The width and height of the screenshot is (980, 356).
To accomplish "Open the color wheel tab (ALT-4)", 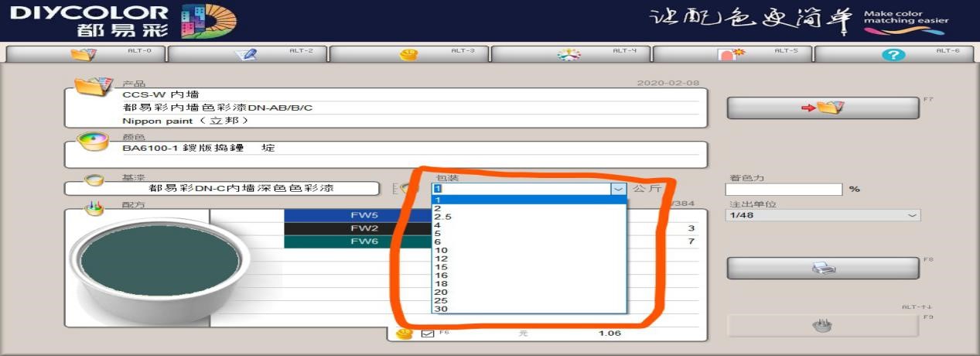I will pos(569,54).
